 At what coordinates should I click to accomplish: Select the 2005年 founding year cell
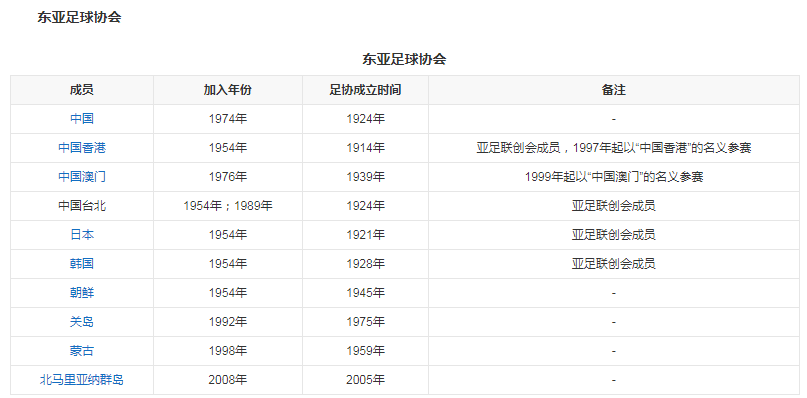(365, 380)
